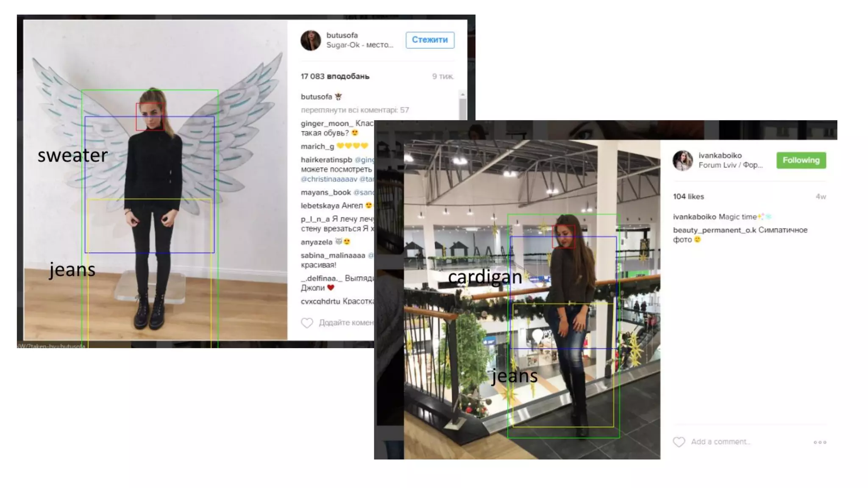Viewport: 868px width, 488px height.
Task: Like the butusofa post via heart icon
Action: pyautogui.click(x=307, y=323)
